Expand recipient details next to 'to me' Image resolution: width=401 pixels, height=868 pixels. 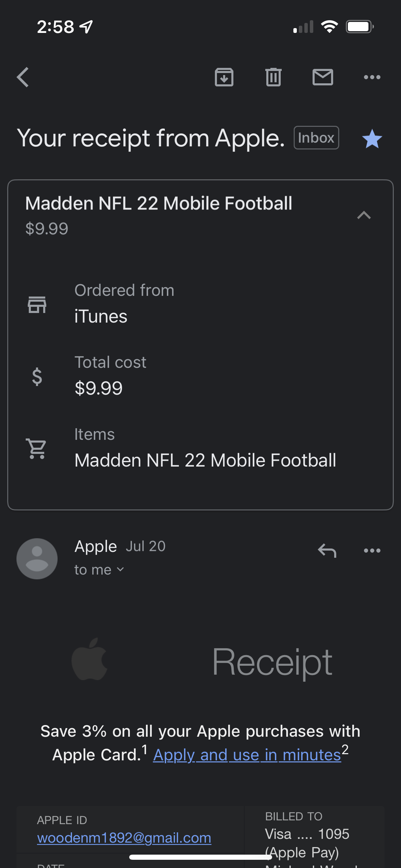coord(120,569)
